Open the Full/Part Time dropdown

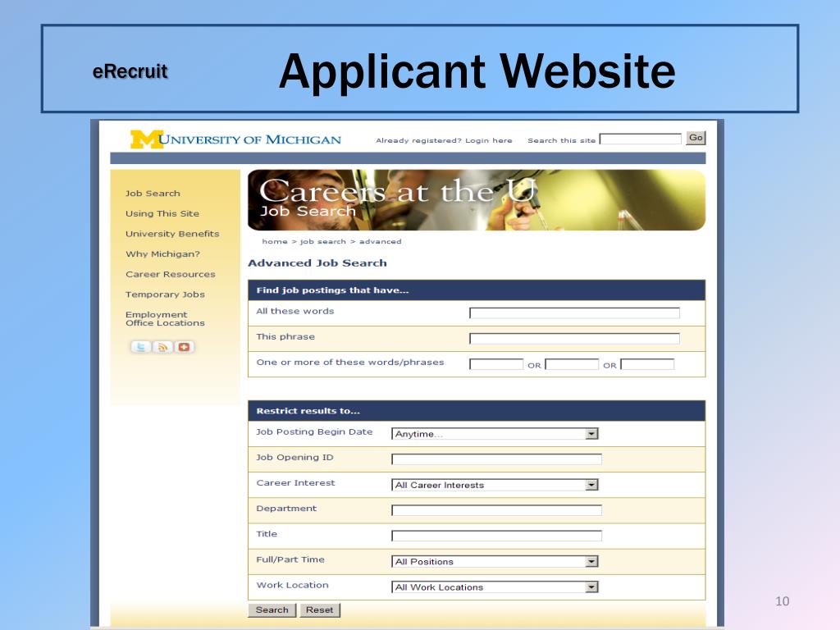(x=495, y=561)
